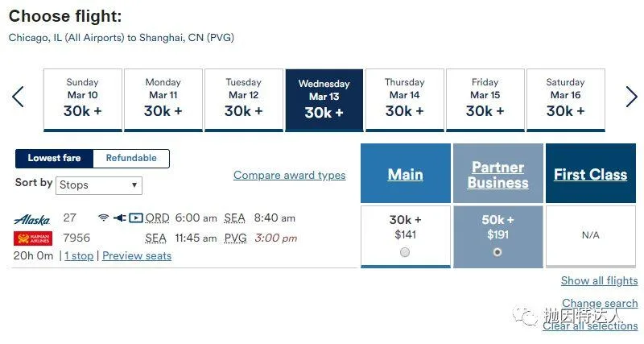Open the 1 stop details link
This screenshot has width=644, height=344.
coord(79,256)
